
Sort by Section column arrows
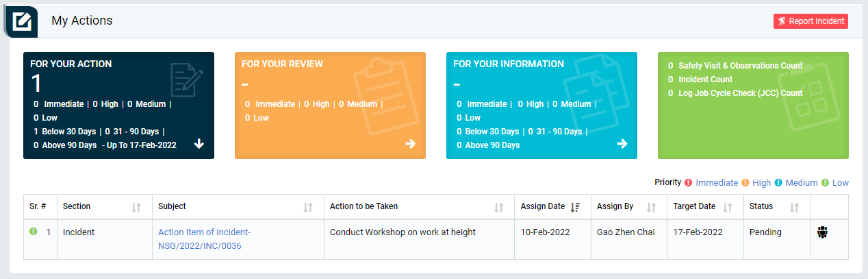coord(136,207)
